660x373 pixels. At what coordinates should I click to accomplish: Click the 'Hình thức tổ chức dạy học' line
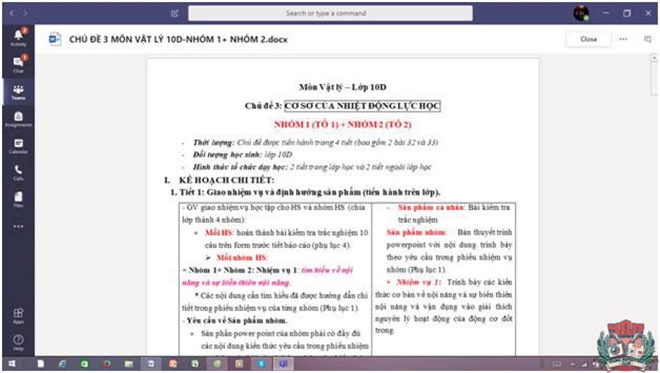[x=312, y=167]
